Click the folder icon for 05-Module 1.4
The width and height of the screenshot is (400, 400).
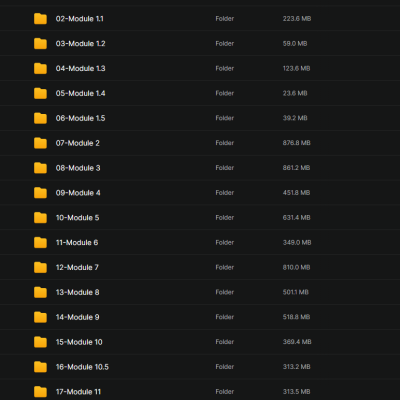(x=40, y=93)
